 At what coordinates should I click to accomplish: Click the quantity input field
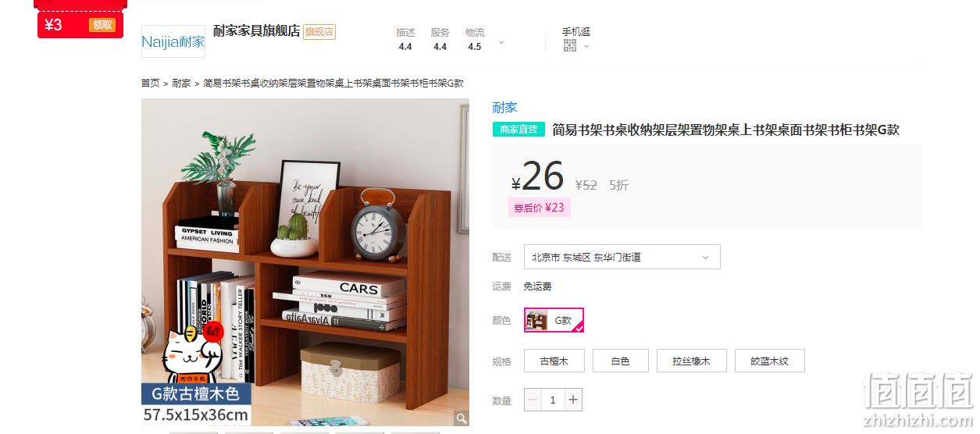click(553, 400)
